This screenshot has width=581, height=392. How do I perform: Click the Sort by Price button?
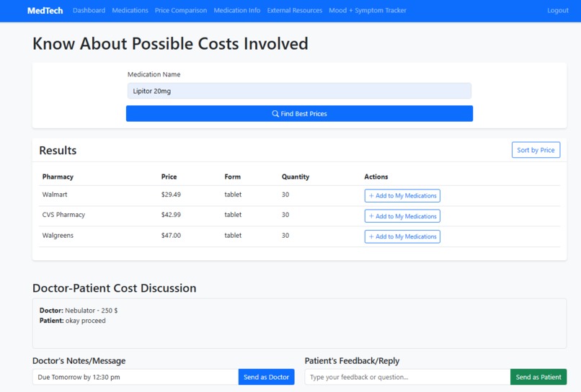pos(536,150)
